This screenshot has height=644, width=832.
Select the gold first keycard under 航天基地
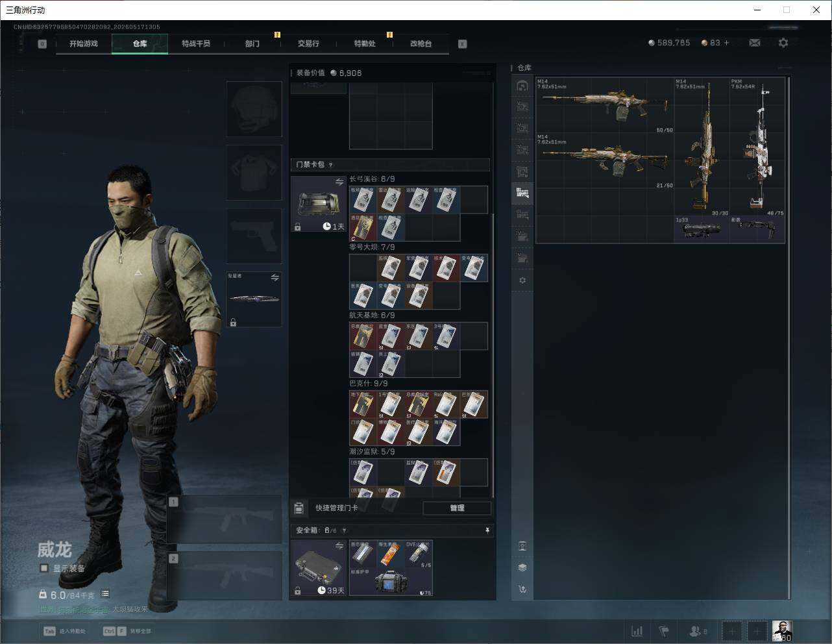pyautogui.click(x=363, y=336)
